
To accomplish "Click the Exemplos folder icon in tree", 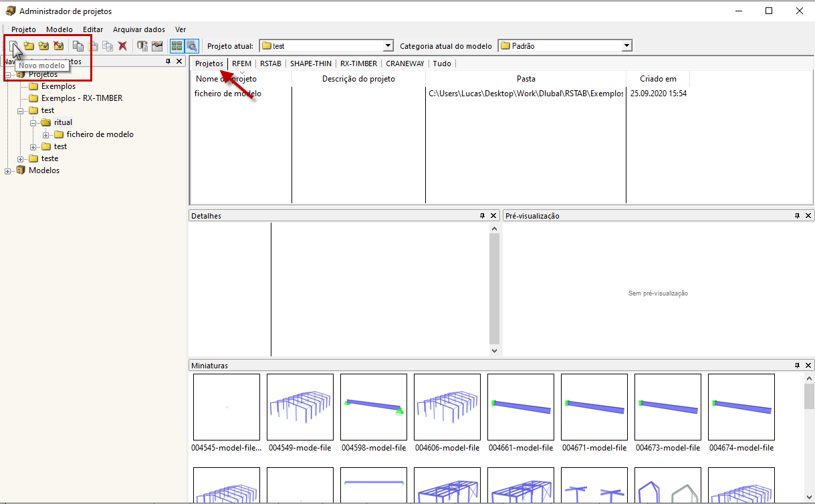I will (x=33, y=86).
